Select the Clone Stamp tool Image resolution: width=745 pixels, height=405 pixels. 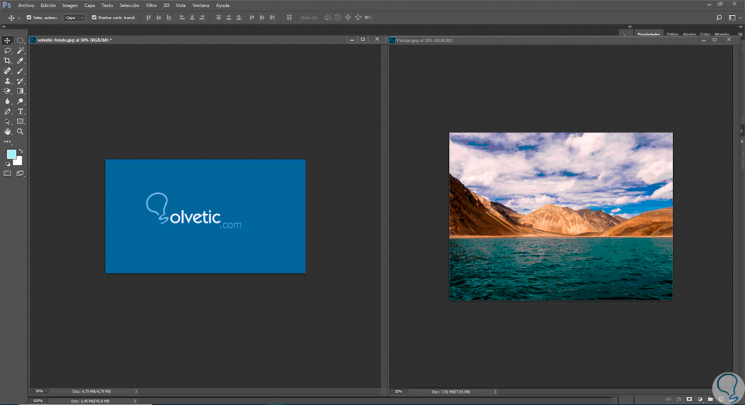pos(7,81)
